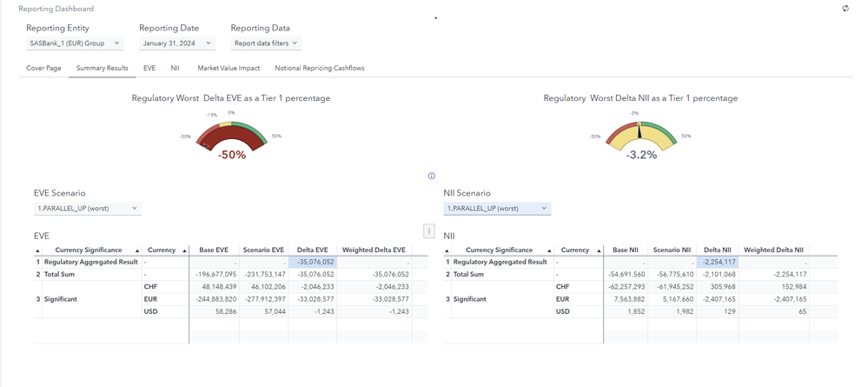Sort NII table by Currency column
The width and height of the screenshot is (868, 387).
click(599, 250)
